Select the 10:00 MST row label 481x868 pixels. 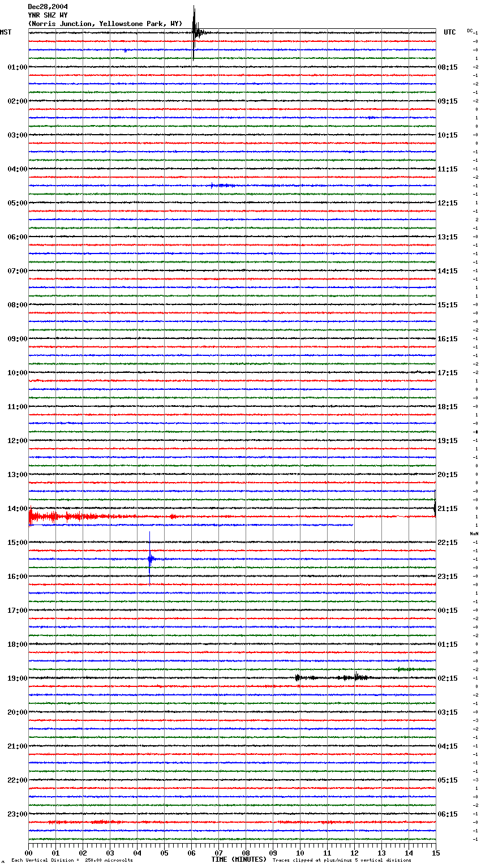[x=17, y=373]
